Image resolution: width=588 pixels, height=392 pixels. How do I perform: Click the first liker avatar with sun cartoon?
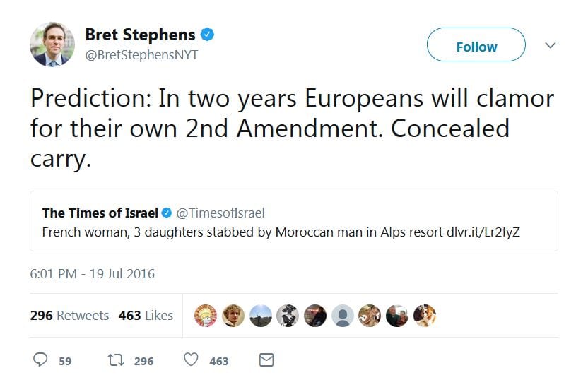pos(206,316)
